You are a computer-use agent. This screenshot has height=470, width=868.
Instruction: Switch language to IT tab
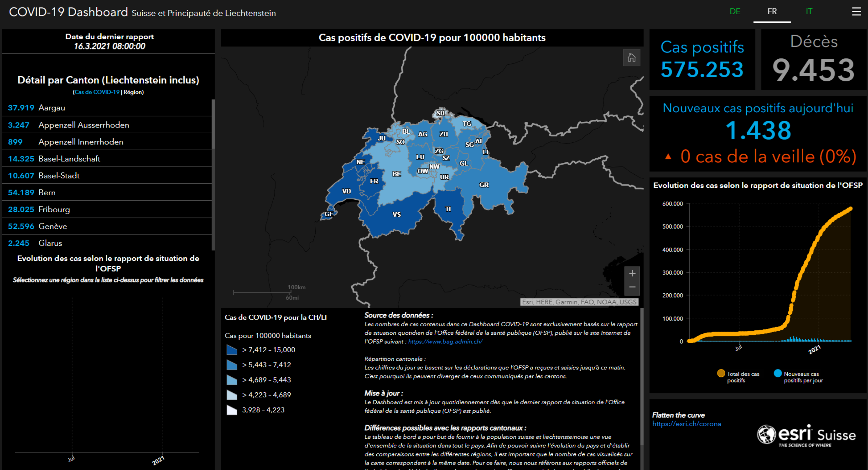pos(809,12)
